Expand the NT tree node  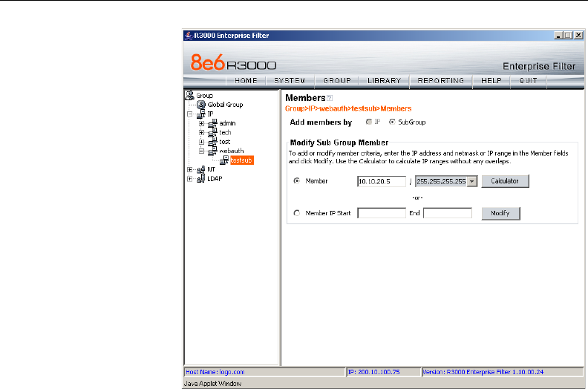pyautogui.click(x=190, y=169)
